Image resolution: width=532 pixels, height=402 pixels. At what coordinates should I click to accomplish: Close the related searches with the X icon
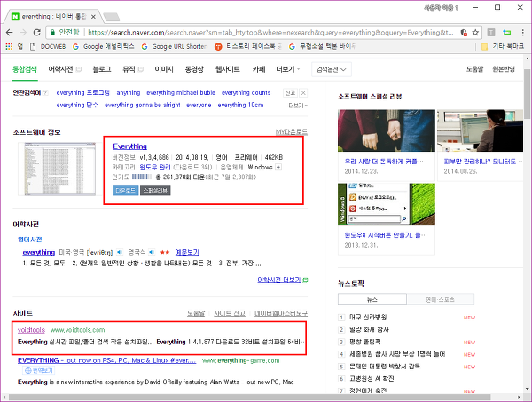pos(303,92)
